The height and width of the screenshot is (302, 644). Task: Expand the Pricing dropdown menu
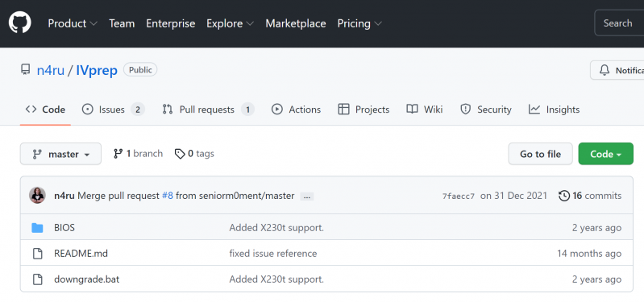point(359,23)
